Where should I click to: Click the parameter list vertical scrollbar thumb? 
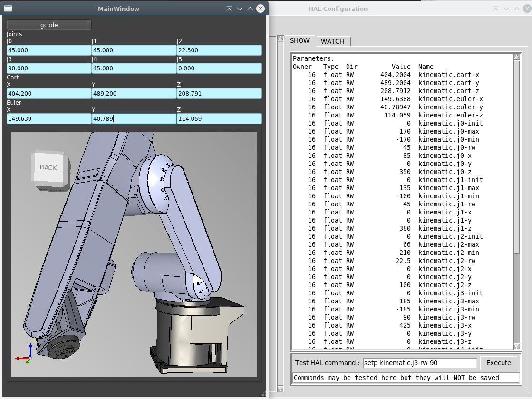pyautogui.click(x=517, y=157)
